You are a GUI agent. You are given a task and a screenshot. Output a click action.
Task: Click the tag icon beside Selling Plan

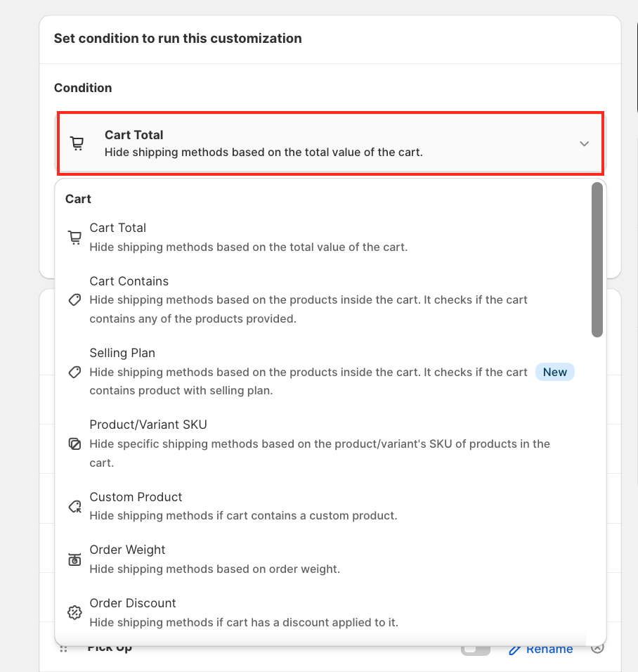point(74,372)
